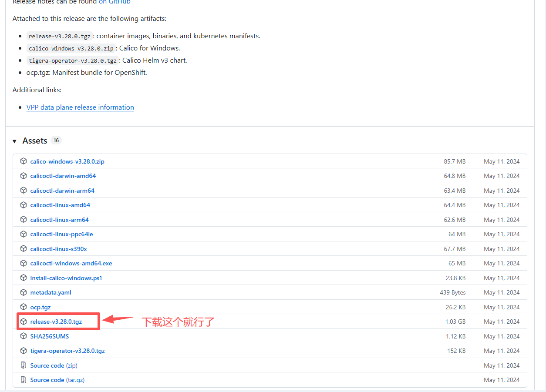Download calicoctl-linux-amd64 binary
Viewport: 546px width, 392px height.
click(60, 205)
